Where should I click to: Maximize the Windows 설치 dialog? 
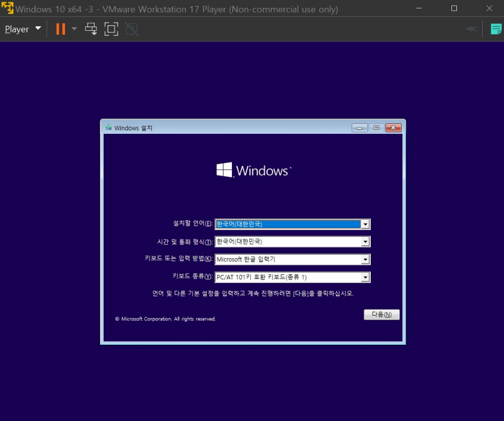(376, 128)
